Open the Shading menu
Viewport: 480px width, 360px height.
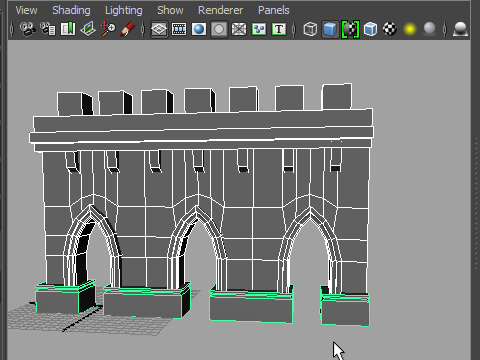pyautogui.click(x=71, y=10)
